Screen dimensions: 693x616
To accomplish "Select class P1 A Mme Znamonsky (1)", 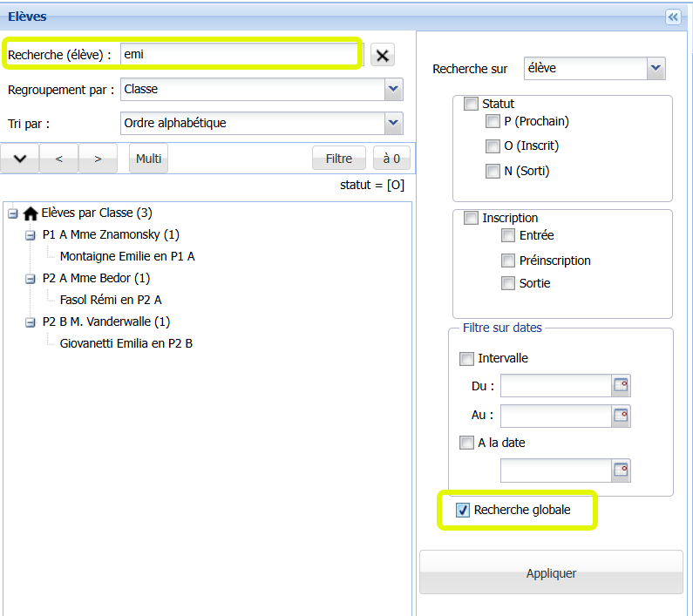I will point(111,234).
